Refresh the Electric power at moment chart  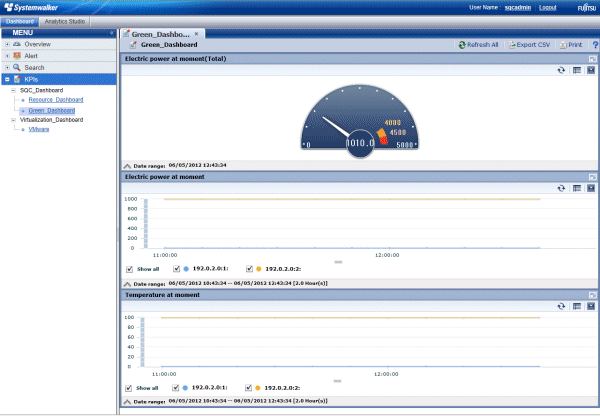(561, 188)
